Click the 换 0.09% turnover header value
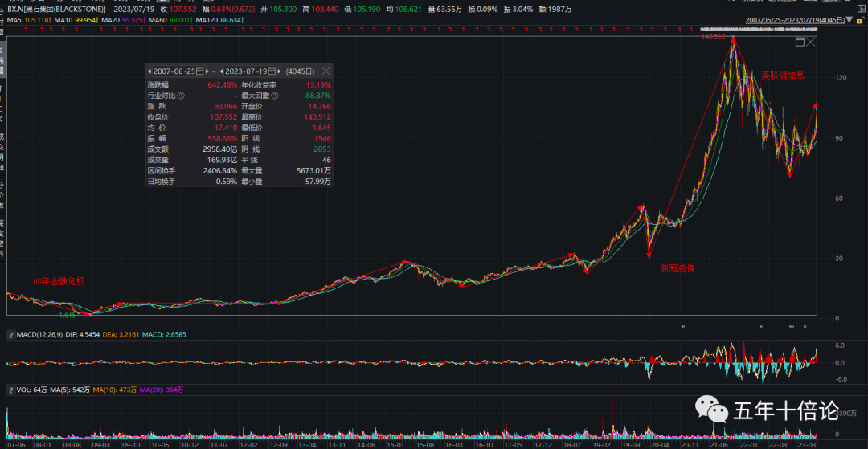The height and width of the screenshot is (449, 868). (x=482, y=10)
